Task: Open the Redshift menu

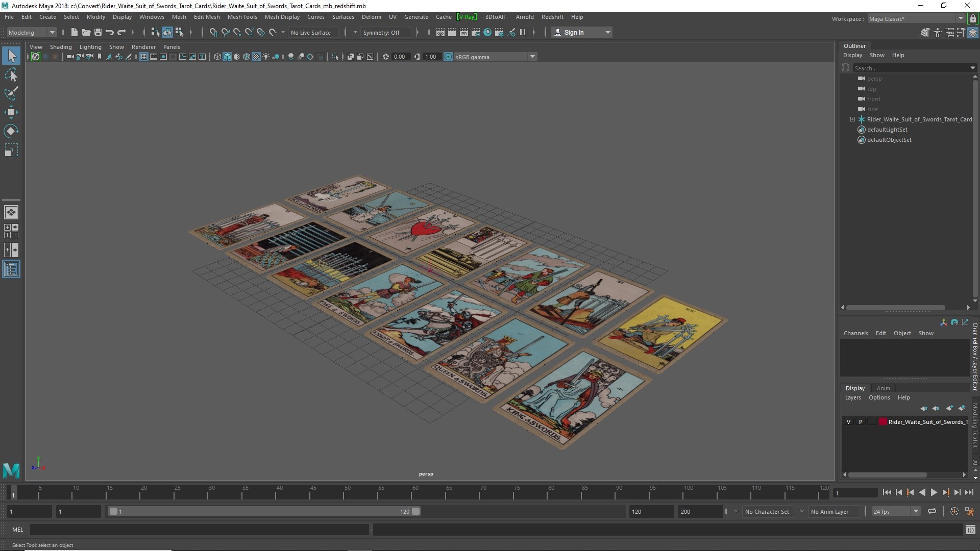Action: [x=552, y=17]
